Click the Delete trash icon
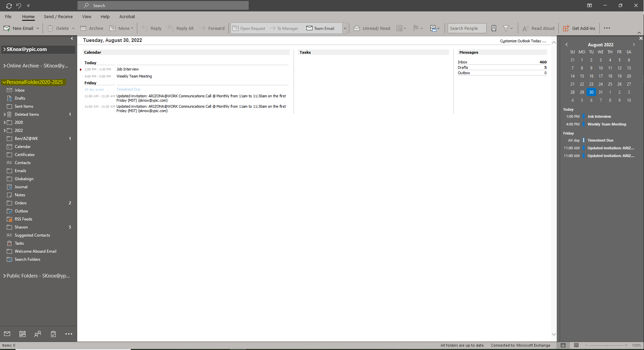 [50, 29]
